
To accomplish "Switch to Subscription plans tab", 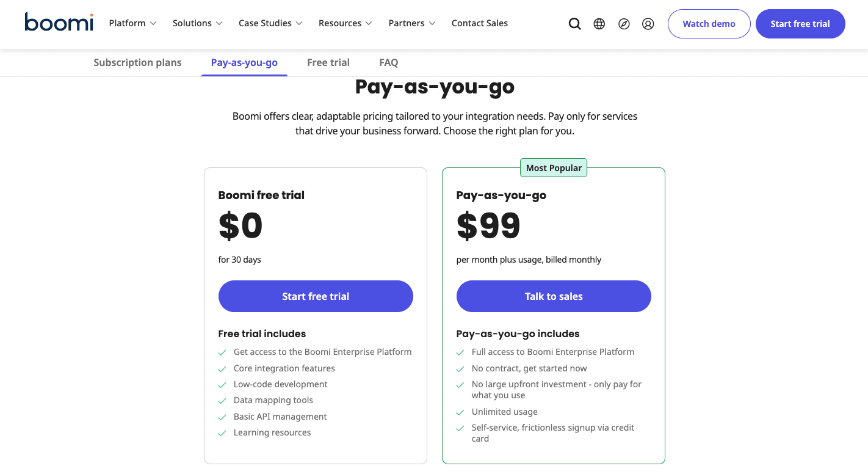I will click(x=137, y=62).
